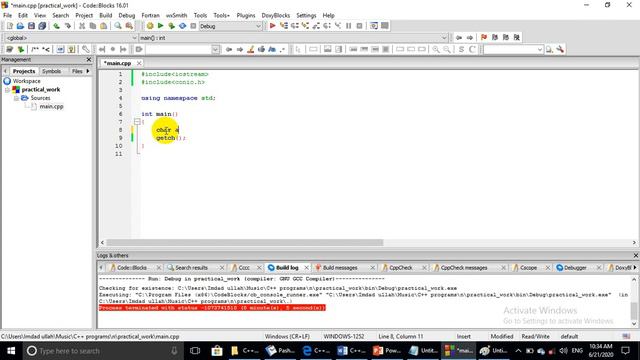
Task: Click the Management tabs right arrow
Action: (x=88, y=71)
